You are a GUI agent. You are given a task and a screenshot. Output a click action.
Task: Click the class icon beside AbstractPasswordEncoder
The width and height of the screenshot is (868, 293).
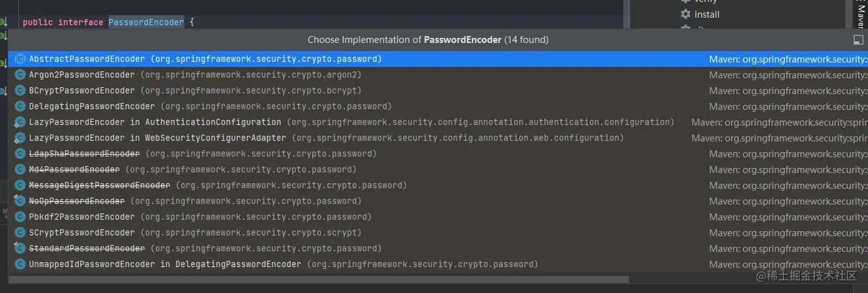pyautogui.click(x=20, y=59)
